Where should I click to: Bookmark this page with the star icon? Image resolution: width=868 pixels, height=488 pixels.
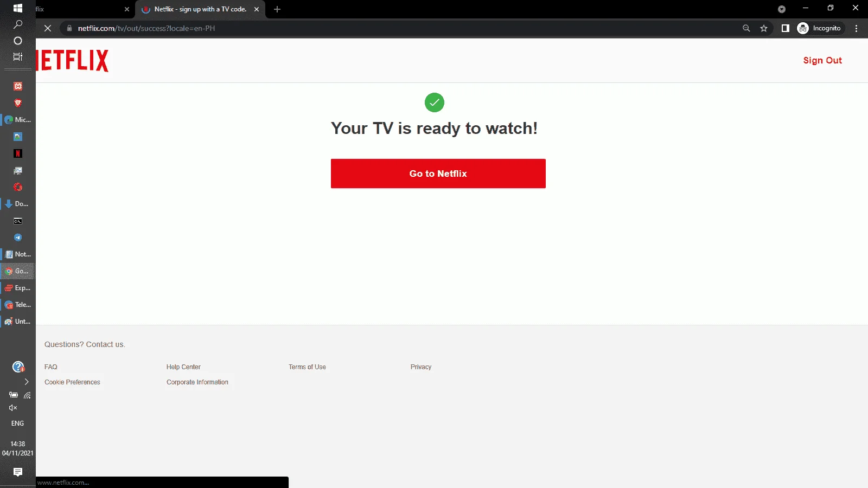[x=764, y=28]
